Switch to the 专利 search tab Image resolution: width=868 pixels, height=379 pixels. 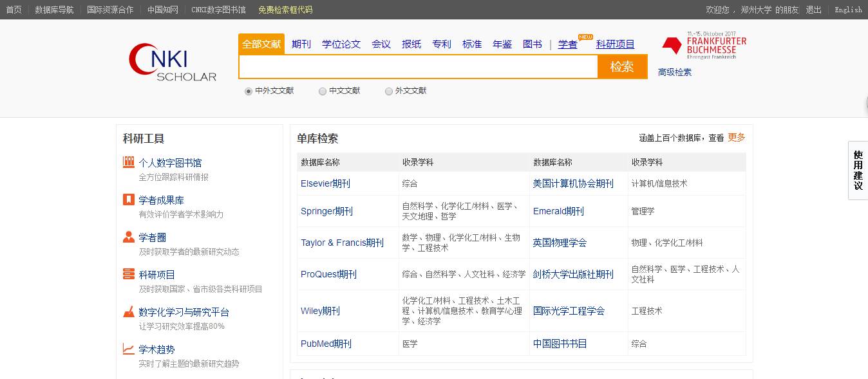click(x=442, y=44)
